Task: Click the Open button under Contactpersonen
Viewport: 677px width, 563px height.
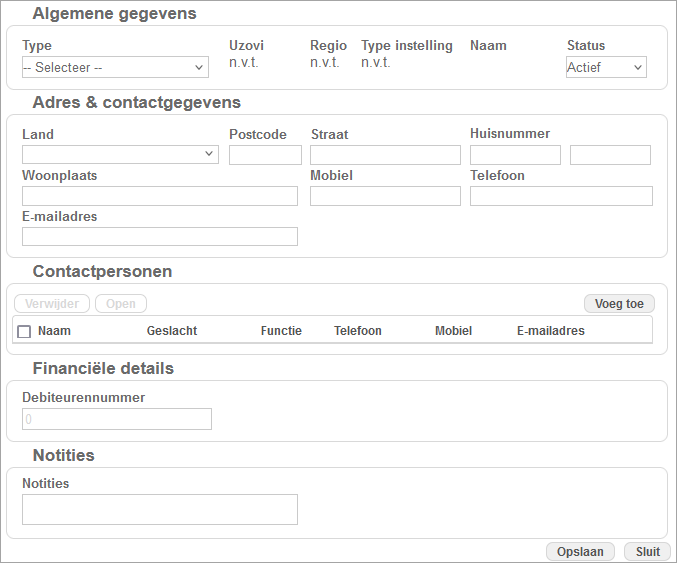Action: 121,304
